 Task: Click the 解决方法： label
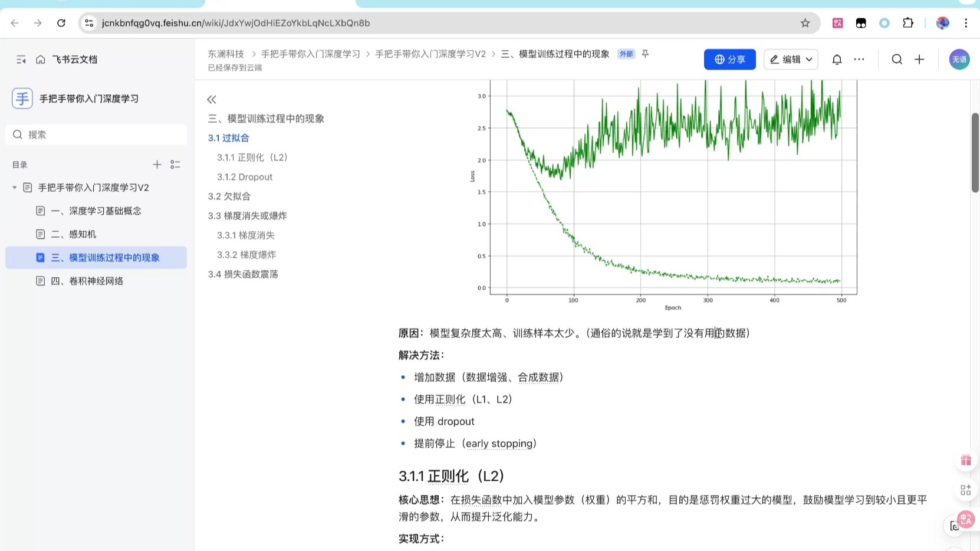coord(422,355)
